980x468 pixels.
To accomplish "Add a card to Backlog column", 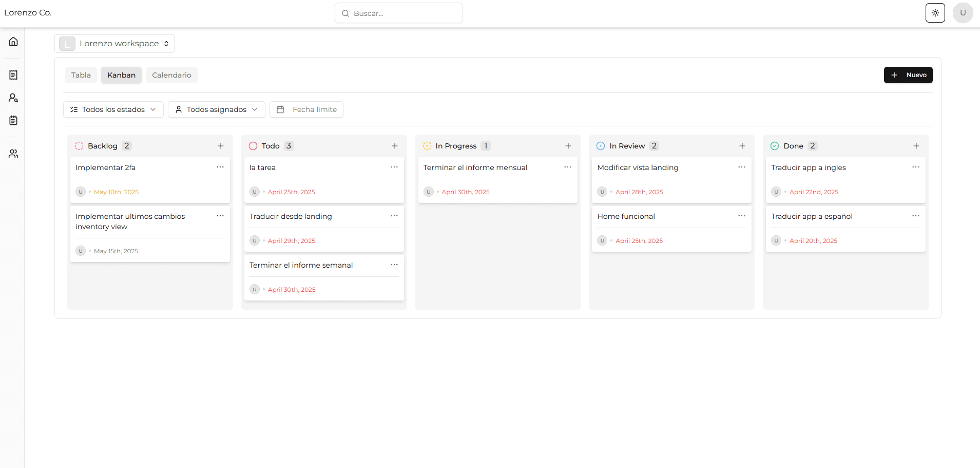I will coord(221,146).
